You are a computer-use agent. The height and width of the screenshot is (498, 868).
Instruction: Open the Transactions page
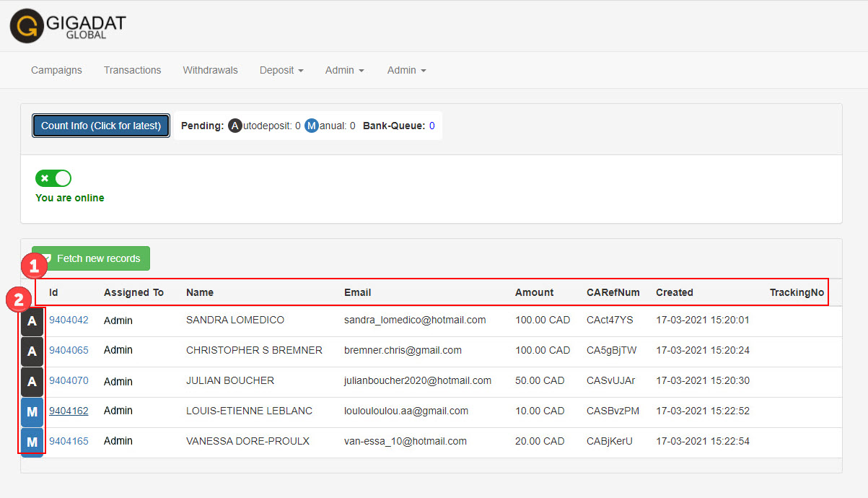(x=133, y=70)
